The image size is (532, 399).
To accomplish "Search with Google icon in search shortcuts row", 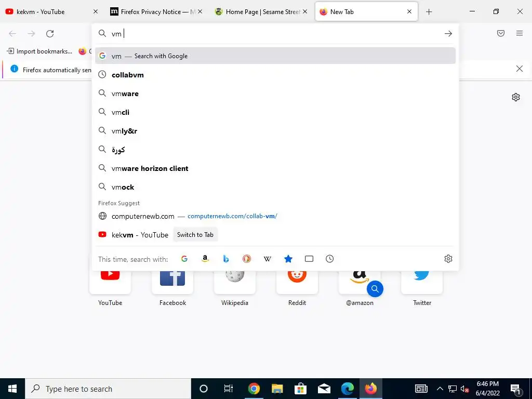I will click(x=184, y=259).
